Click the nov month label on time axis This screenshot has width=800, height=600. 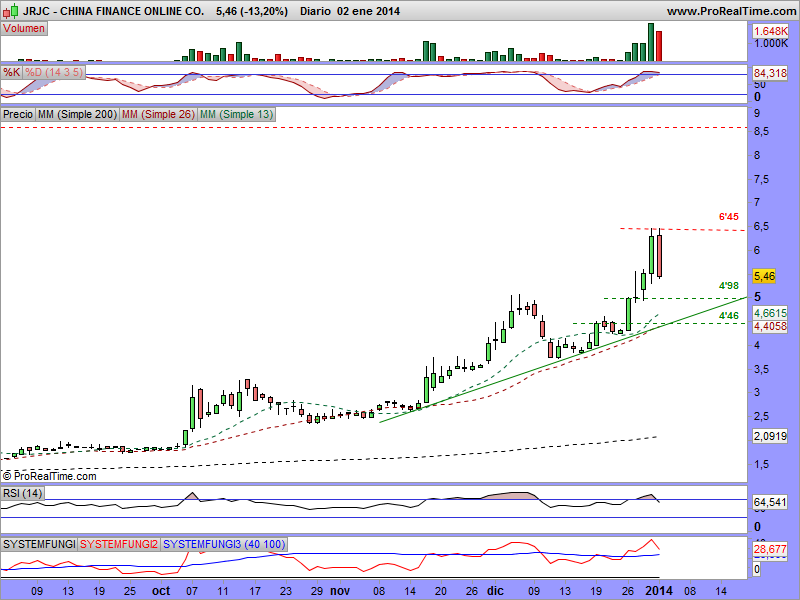coord(340,591)
